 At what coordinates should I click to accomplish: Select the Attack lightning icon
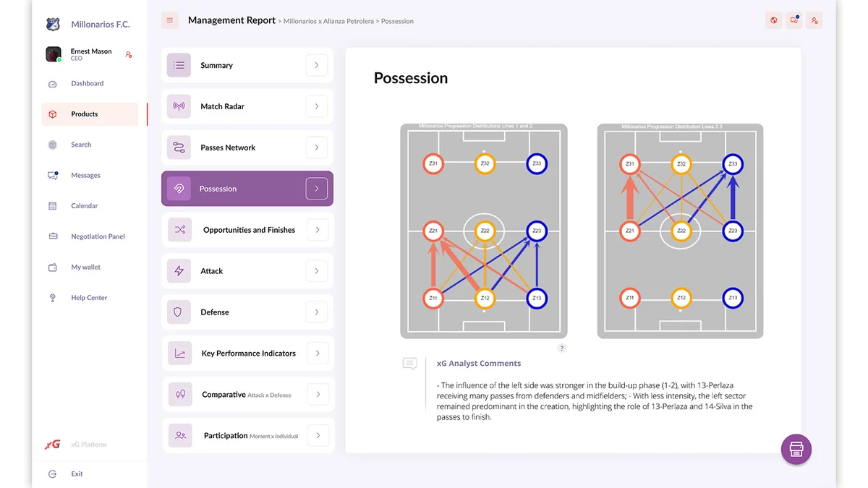(179, 270)
